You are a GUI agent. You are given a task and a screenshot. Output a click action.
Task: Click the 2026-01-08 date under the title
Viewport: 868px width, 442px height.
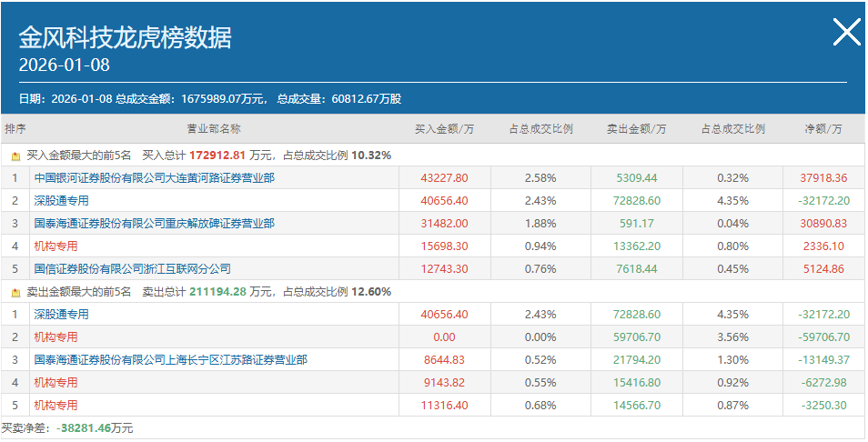click(x=65, y=65)
